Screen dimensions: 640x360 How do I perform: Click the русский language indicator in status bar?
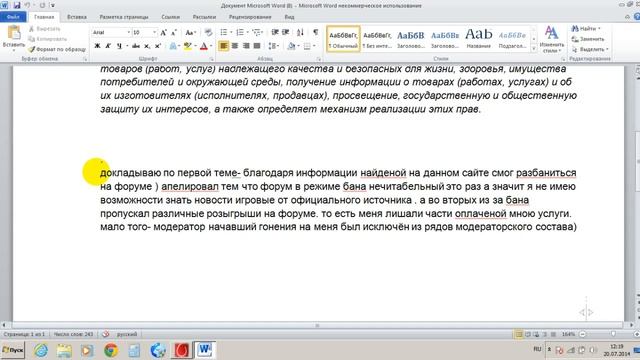(127, 334)
